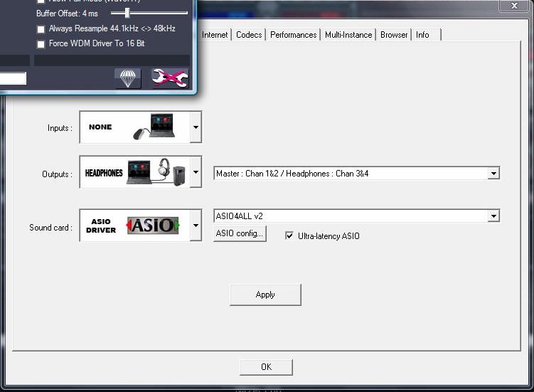Enable Always Resample 44.1kHz <-> 48kHz

41,29
